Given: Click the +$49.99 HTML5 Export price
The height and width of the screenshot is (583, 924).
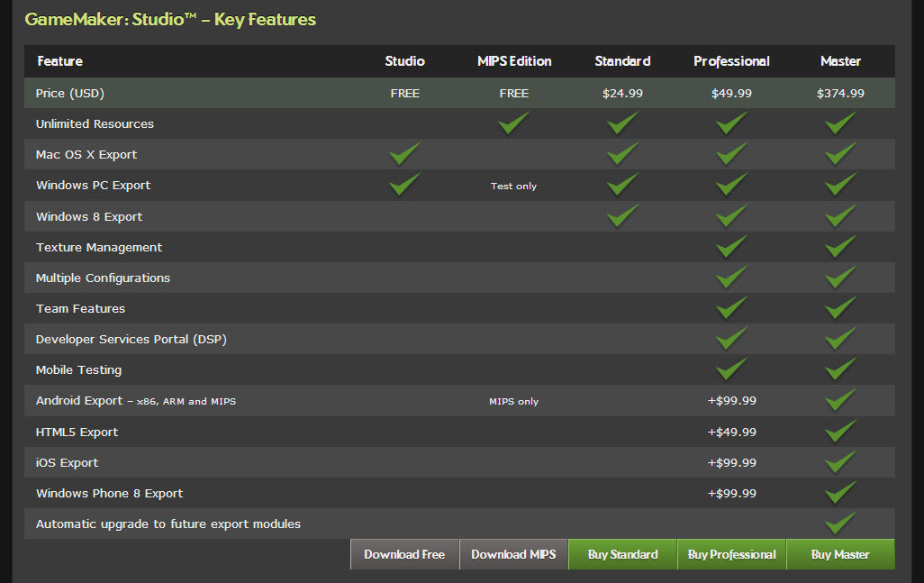Looking at the screenshot, I should [731, 432].
